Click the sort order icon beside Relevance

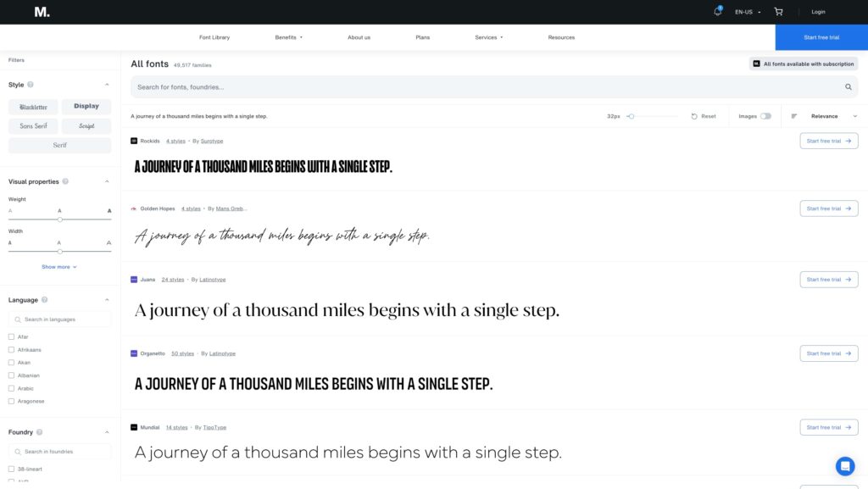(x=793, y=116)
